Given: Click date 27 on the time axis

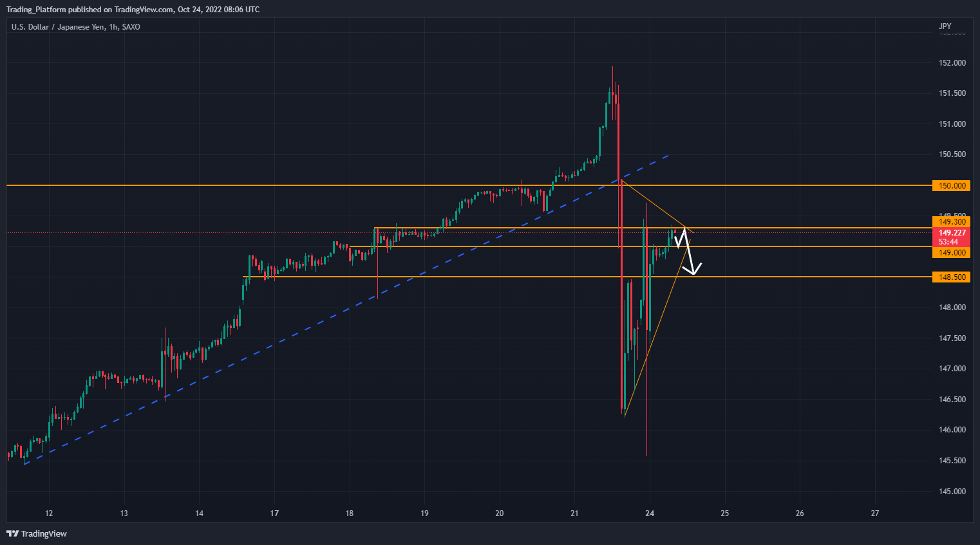Looking at the screenshot, I should (875, 513).
